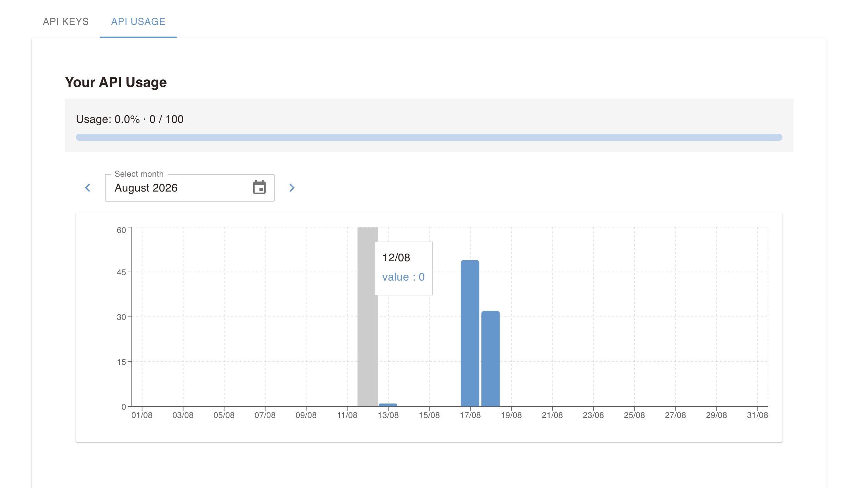The width and height of the screenshot is (868, 488).
Task: Click the '30' y-axis label
Action: tap(121, 317)
